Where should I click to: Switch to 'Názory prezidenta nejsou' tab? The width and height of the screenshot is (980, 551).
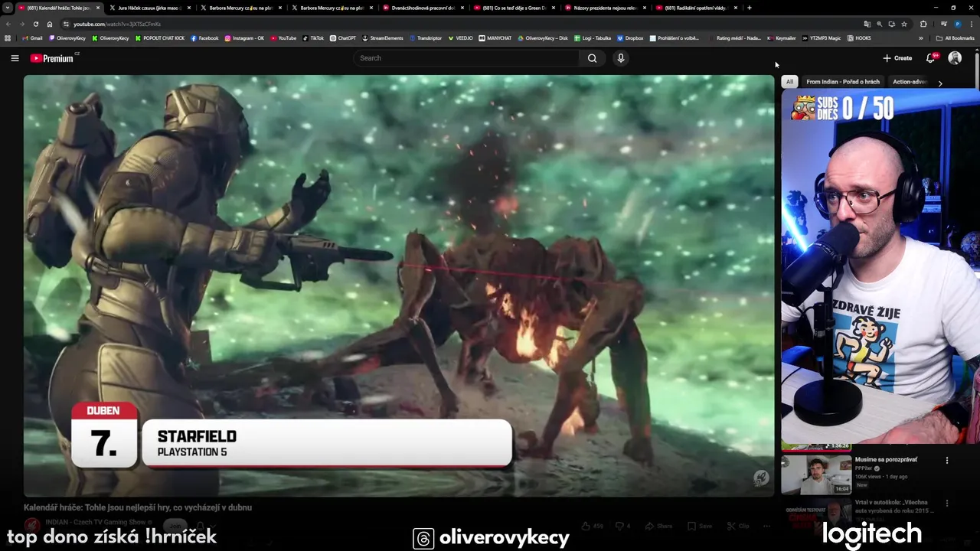pyautogui.click(x=605, y=8)
